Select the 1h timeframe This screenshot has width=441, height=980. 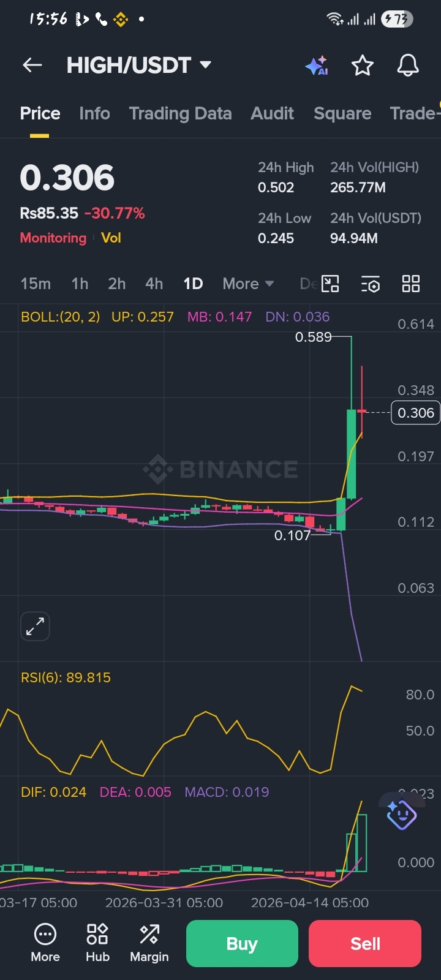[x=80, y=284]
